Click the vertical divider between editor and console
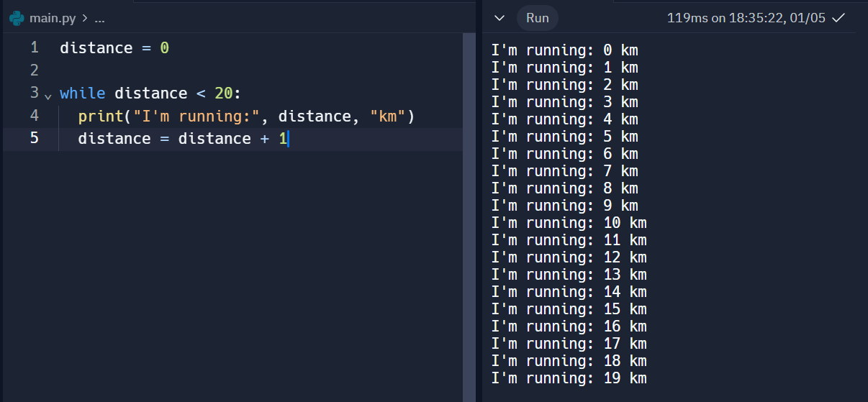 [x=479, y=201]
